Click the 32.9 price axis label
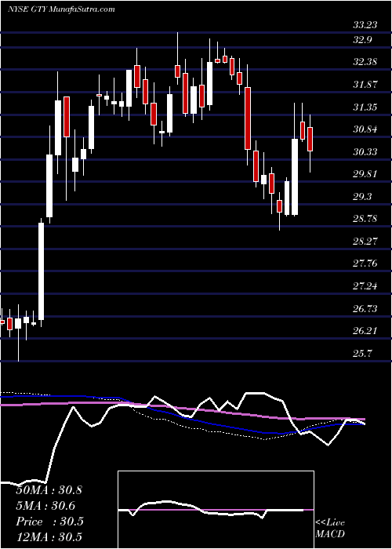Viewport: 392px width, 549px height. pyautogui.click(x=362, y=40)
